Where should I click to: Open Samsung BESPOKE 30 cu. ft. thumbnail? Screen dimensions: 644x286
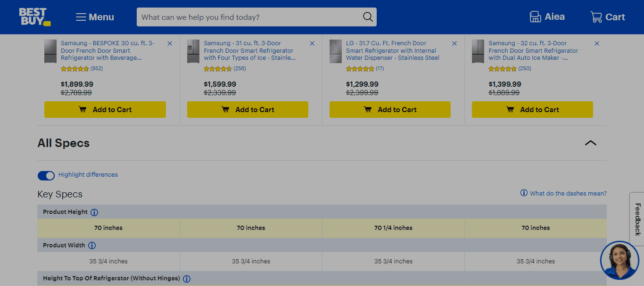tap(50, 51)
